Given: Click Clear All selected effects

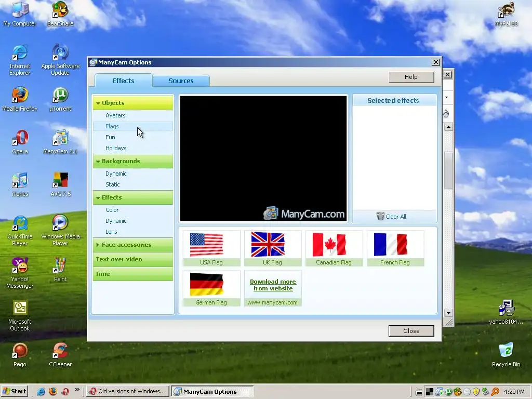Looking at the screenshot, I should coord(391,217).
